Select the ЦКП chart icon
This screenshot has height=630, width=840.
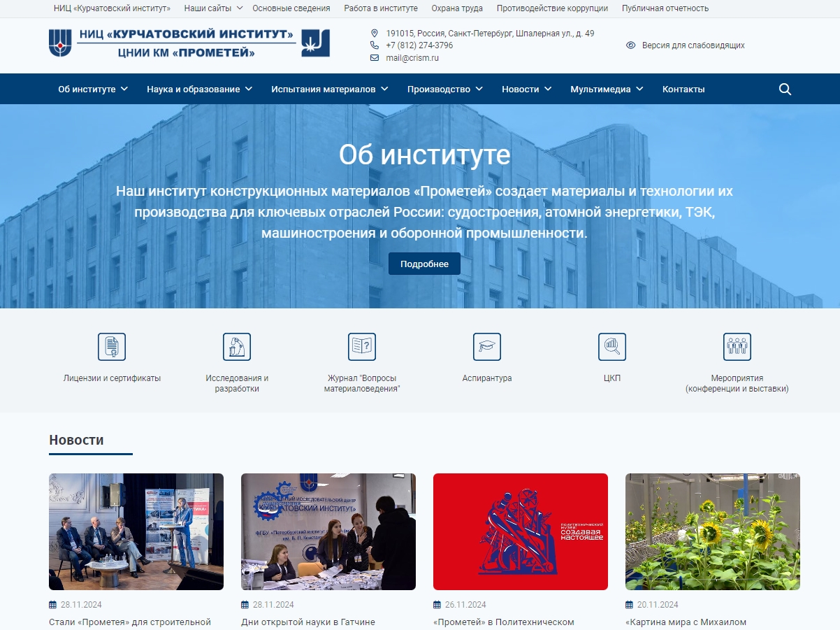612,346
